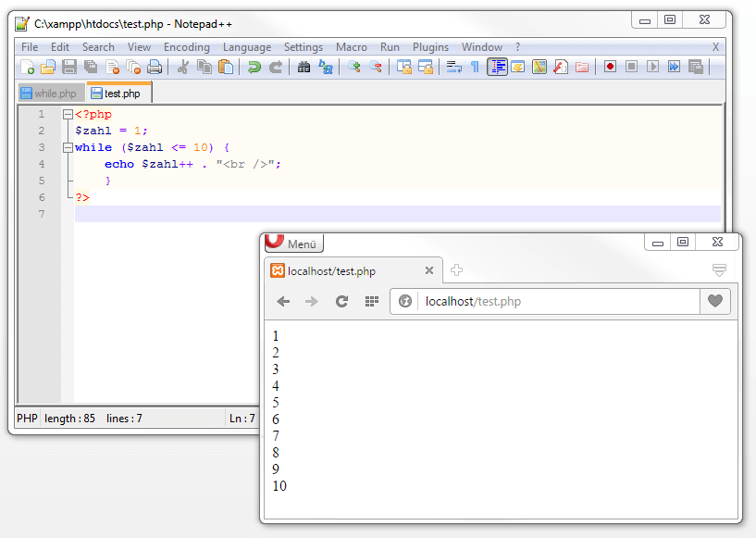Open a new Opera tab with plus icon

tap(456, 270)
